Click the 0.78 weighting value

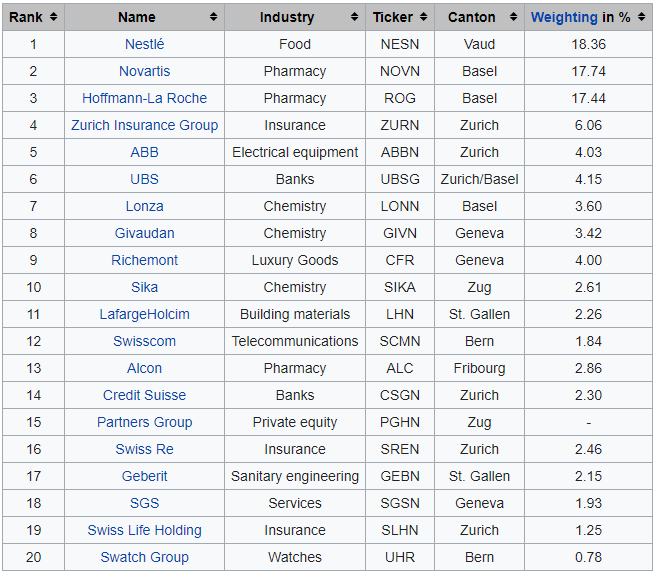(589, 557)
